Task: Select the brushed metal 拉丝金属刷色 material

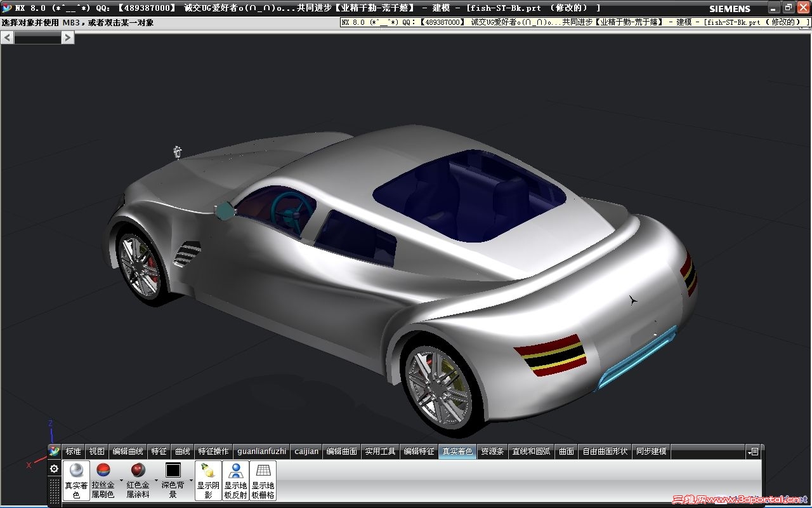Action: pos(103,480)
